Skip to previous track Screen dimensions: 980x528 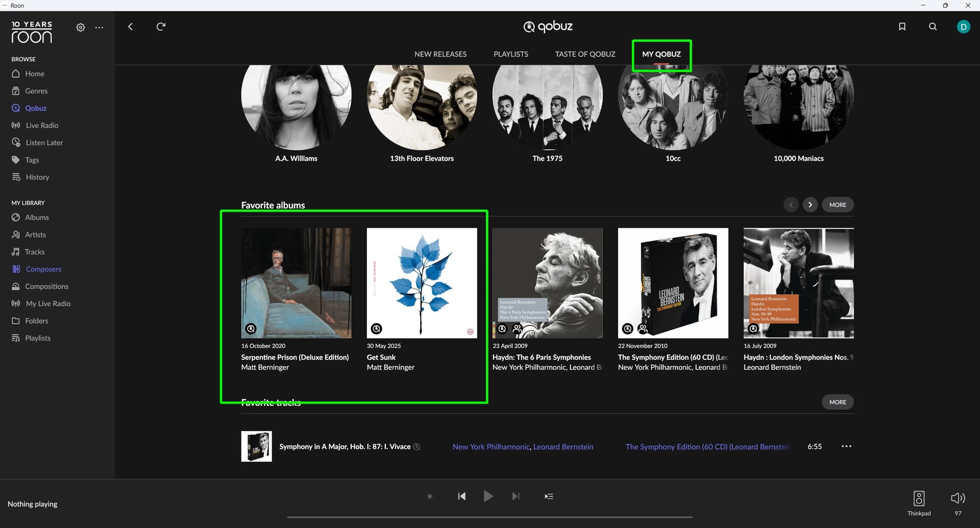(461, 496)
